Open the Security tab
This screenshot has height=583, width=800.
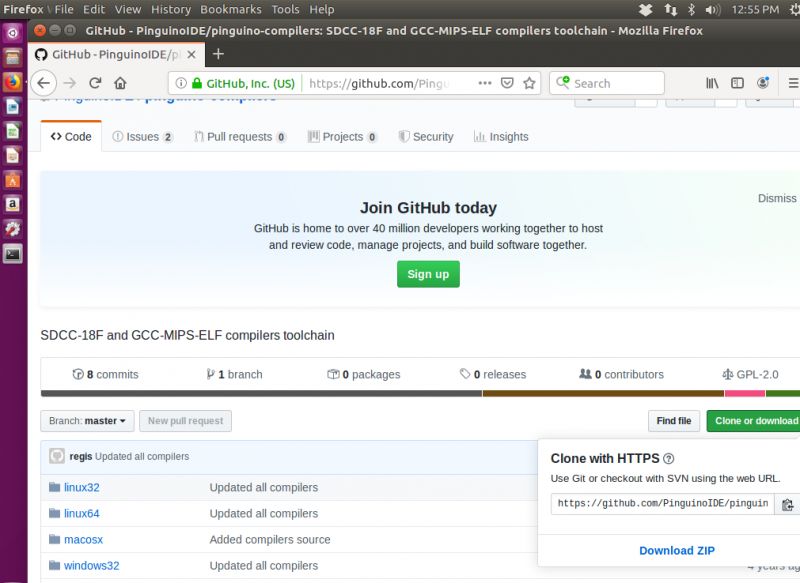point(426,137)
